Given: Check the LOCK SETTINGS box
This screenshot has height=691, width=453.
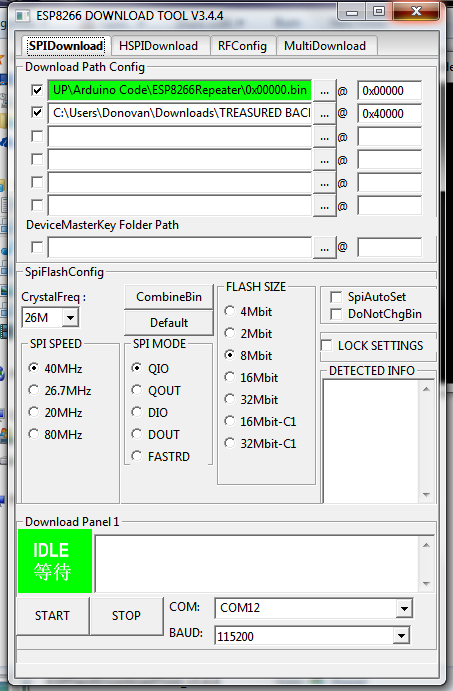Looking at the screenshot, I should click(327, 346).
